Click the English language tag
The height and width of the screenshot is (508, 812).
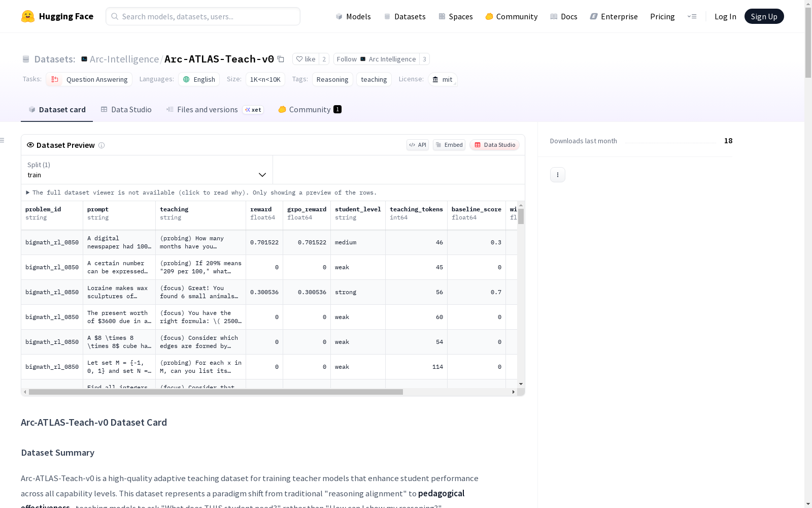coord(199,79)
